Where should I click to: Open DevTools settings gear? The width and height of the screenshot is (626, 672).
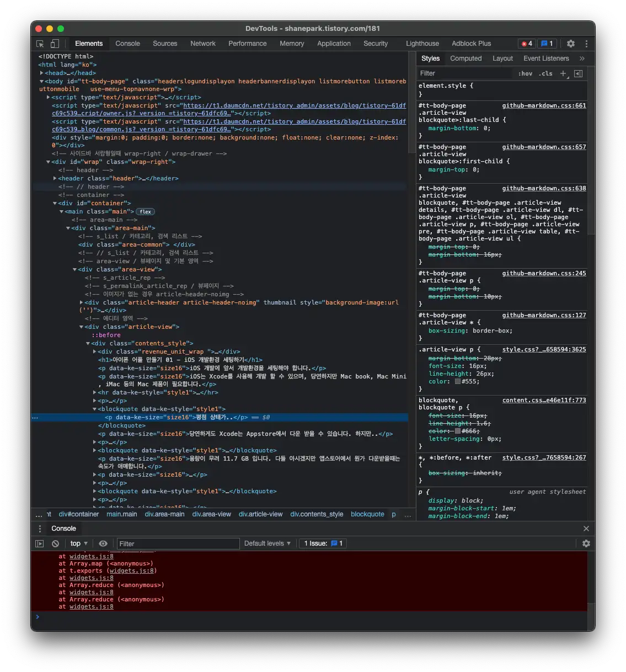pyautogui.click(x=571, y=44)
